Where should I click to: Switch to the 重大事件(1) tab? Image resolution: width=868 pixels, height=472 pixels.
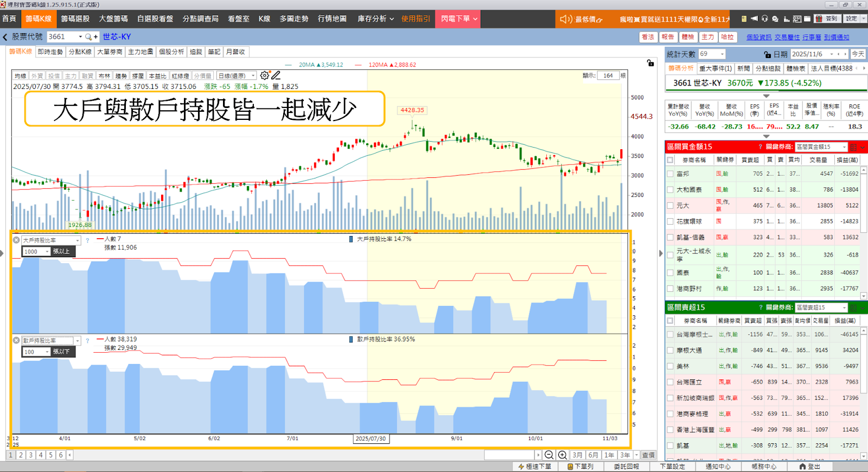[x=716, y=68]
